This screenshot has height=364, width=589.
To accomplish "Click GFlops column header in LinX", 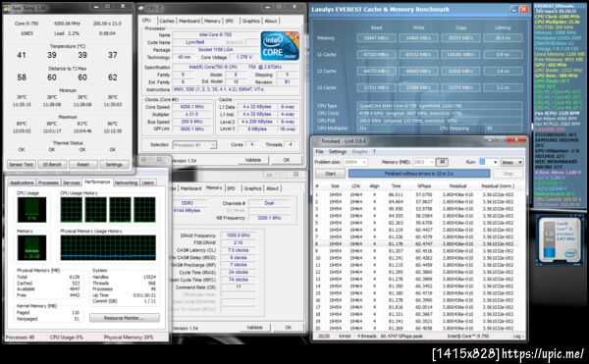I will (424, 186).
